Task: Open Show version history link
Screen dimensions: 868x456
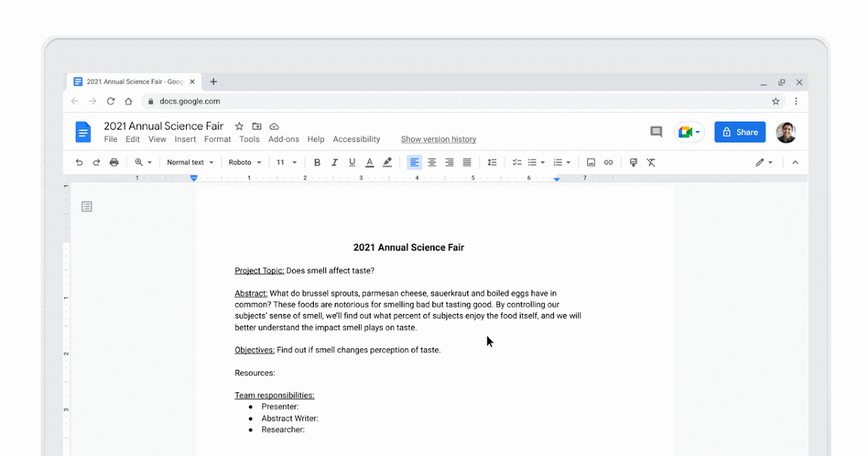Action: (438, 139)
